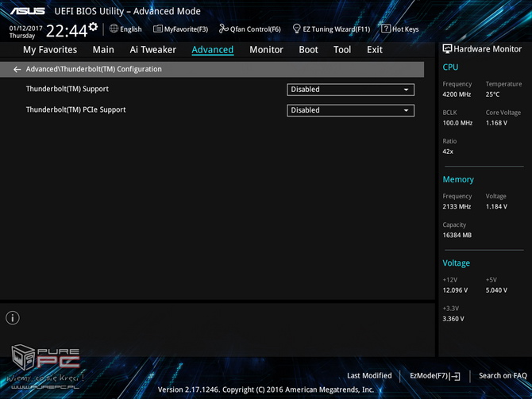532x399 pixels.
Task: Click the 01/12/2017 date text
Action: (25, 28)
